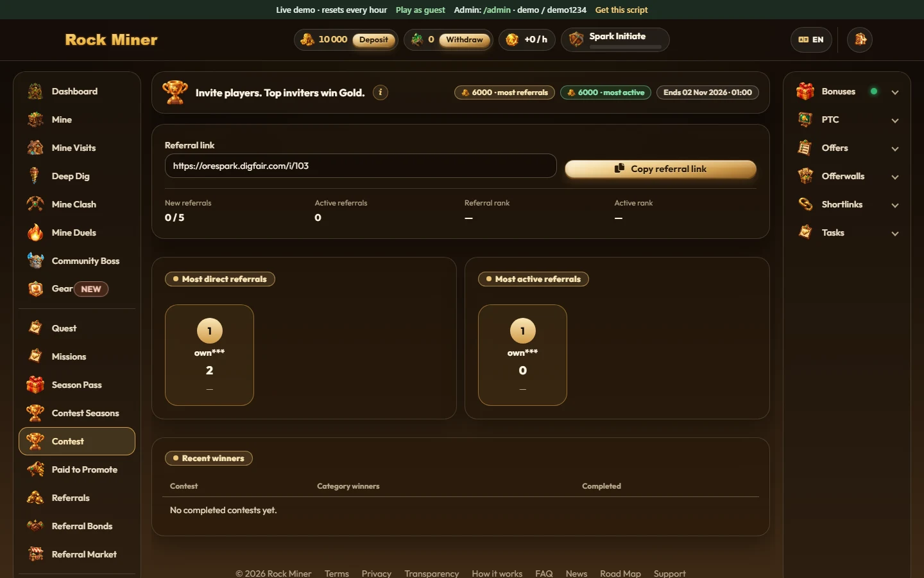The width and height of the screenshot is (924, 578).
Task: Open the Support footer link
Action: pyautogui.click(x=669, y=574)
